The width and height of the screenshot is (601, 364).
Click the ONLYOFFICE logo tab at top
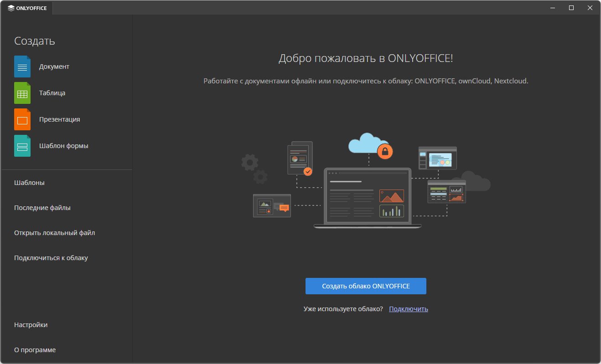[x=27, y=8]
